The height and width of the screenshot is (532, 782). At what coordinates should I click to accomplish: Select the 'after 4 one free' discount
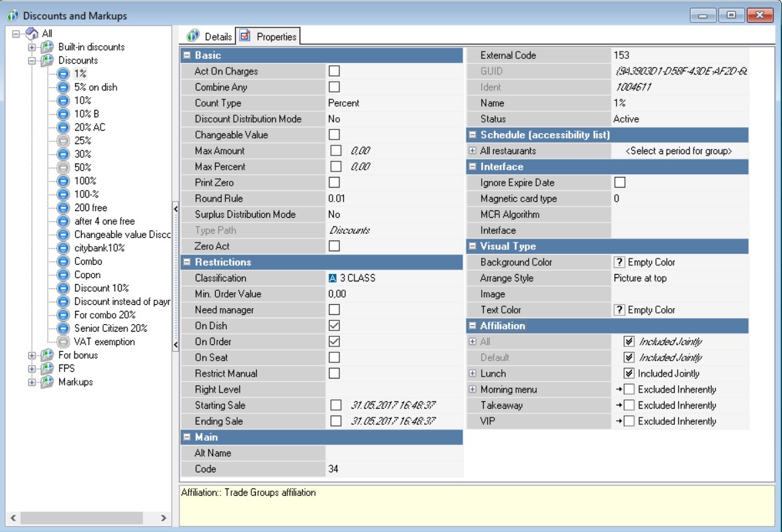pyautogui.click(x=104, y=221)
